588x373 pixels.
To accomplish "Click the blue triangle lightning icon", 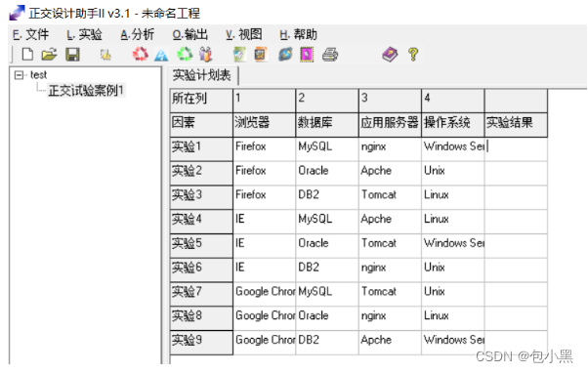I will pos(161,55).
